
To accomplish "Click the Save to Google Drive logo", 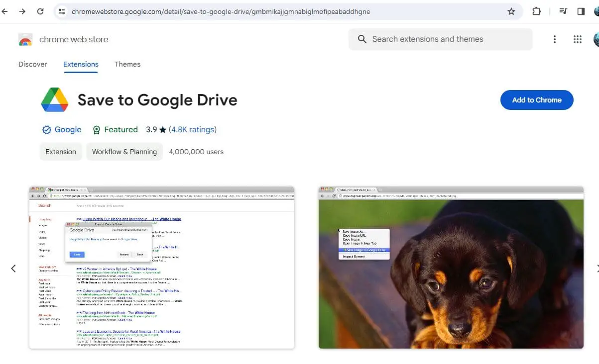I will pos(55,100).
